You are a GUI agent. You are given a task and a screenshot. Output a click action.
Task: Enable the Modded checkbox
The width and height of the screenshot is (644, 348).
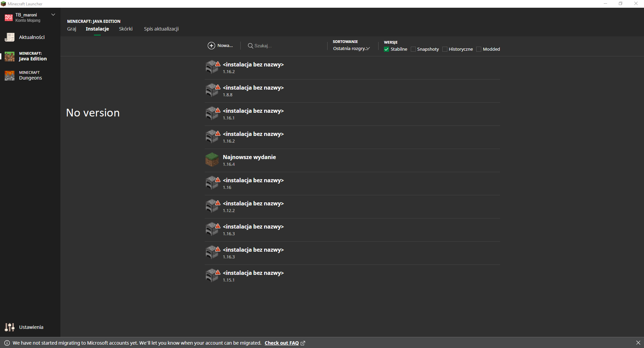[479, 49]
